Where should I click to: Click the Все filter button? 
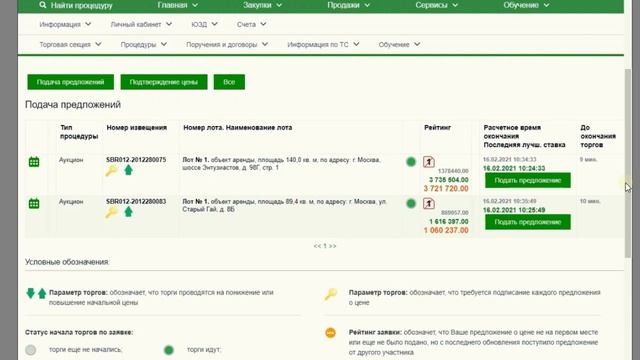pos(229,82)
